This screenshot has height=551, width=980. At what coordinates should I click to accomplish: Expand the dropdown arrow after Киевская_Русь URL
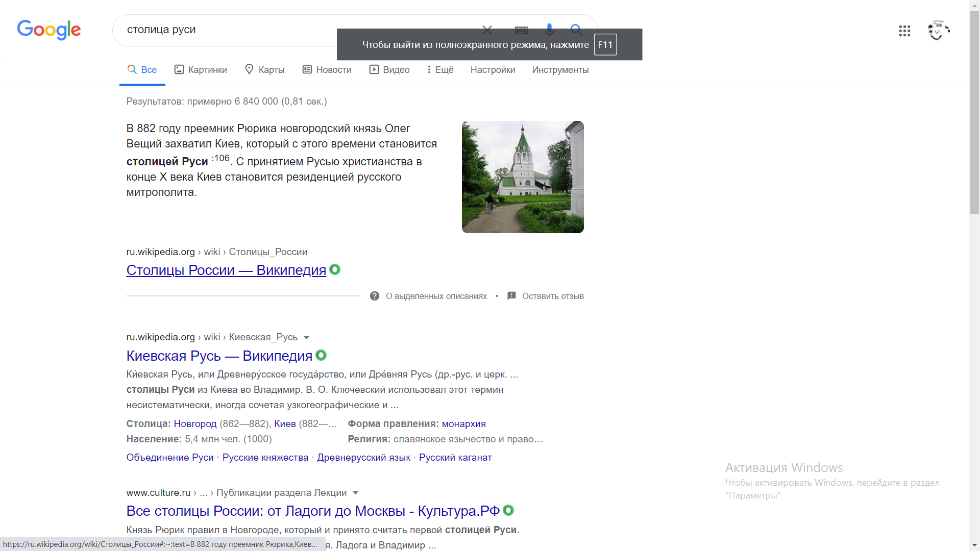307,338
